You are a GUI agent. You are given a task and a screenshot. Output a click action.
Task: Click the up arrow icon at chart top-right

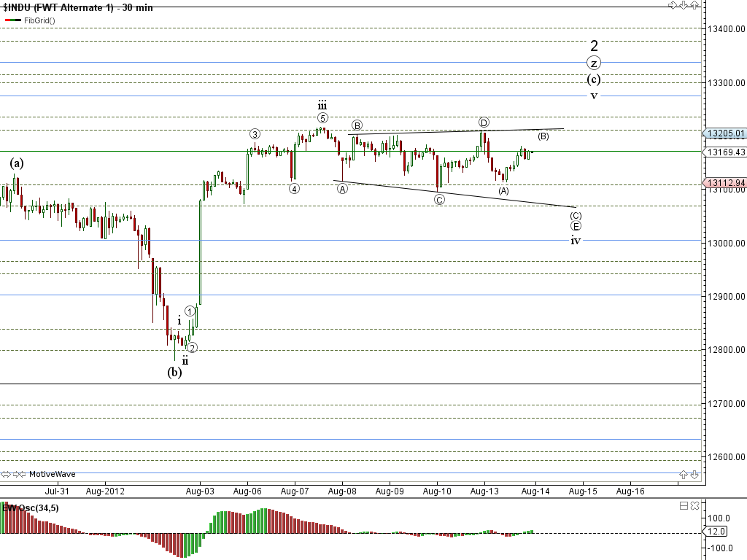(x=694, y=6)
